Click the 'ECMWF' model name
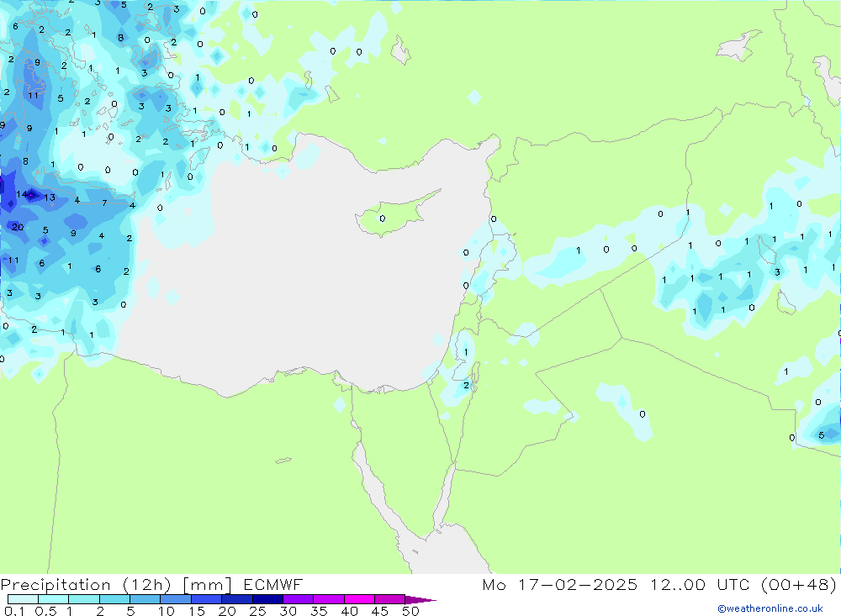This screenshot has width=841, height=616. tap(273, 584)
